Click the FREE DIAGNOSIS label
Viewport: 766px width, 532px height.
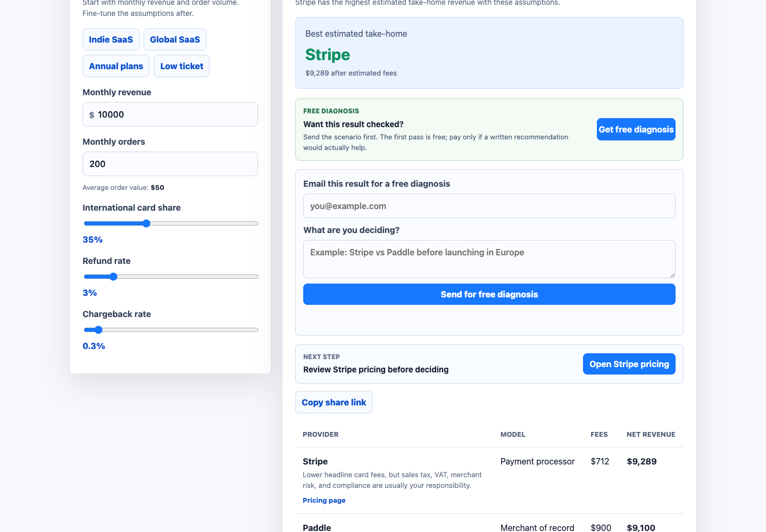point(331,111)
